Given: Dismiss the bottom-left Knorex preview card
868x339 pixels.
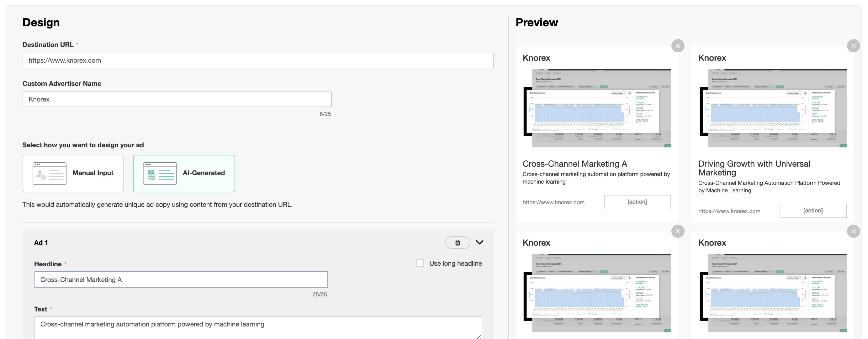Looking at the screenshot, I should (x=678, y=231).
